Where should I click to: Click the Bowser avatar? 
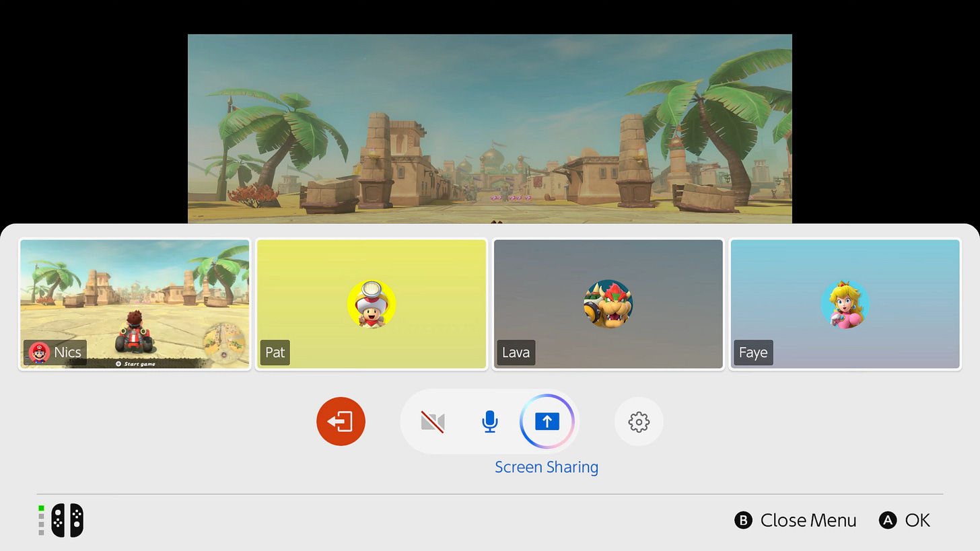point(608,304)
